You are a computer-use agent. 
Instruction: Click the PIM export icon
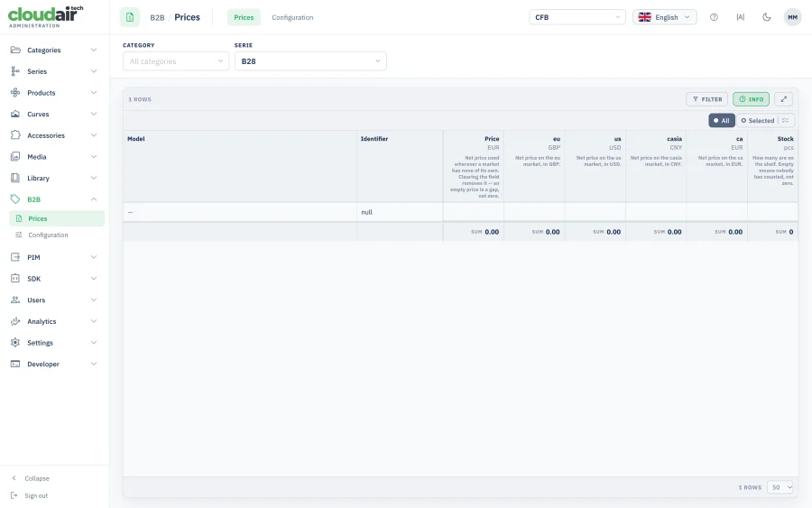(x=15, y=257)
